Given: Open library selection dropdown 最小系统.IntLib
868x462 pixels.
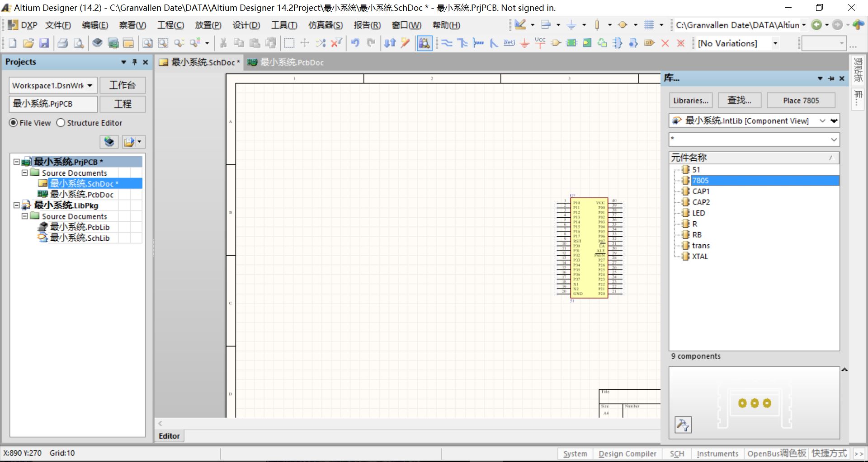Looking at the screenshot, I should coord(823,121).
